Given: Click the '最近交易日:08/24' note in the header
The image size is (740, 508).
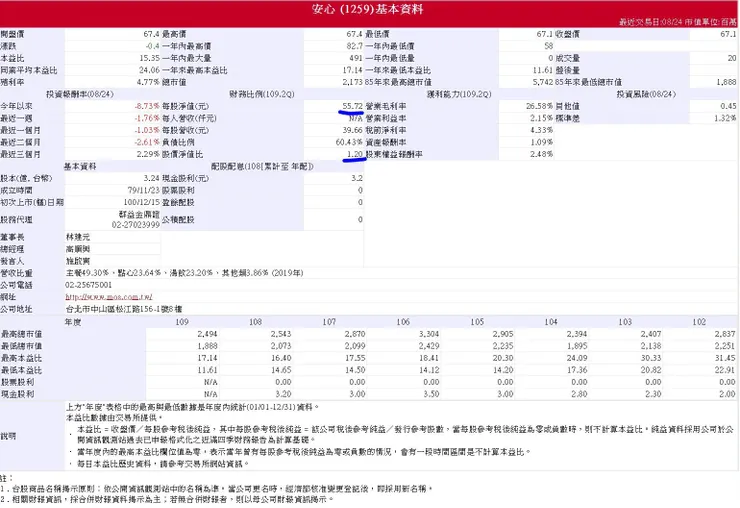Looking at the screenshot, I should tap(650, 22).
